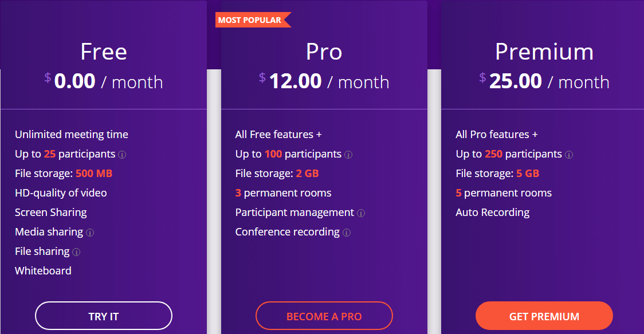Select the Premium plan heading
The height and width of the screenshot is (334, 644).
point(544,52)
